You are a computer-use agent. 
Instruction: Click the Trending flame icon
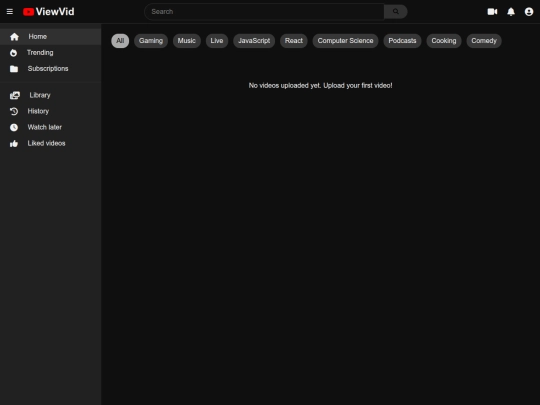[13, 53]
